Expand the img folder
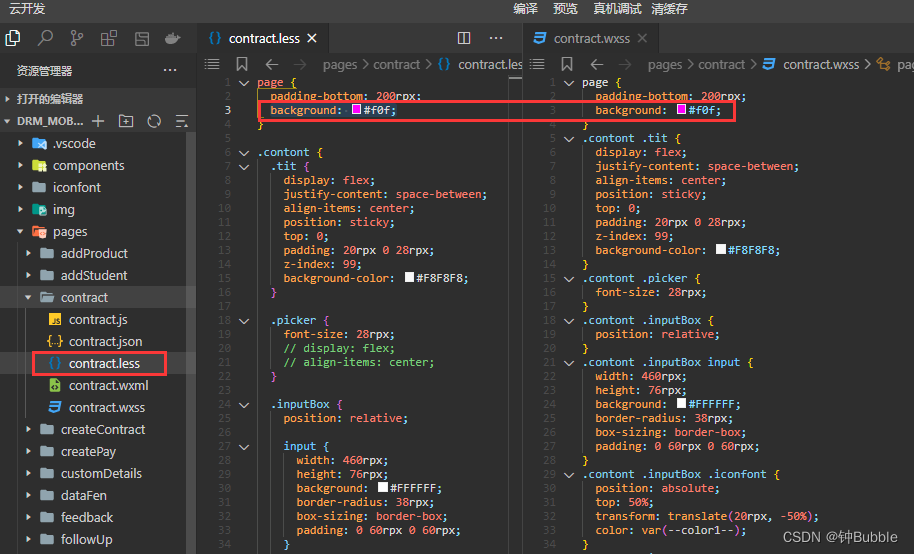Screen dimensions: 914x554 21,209
